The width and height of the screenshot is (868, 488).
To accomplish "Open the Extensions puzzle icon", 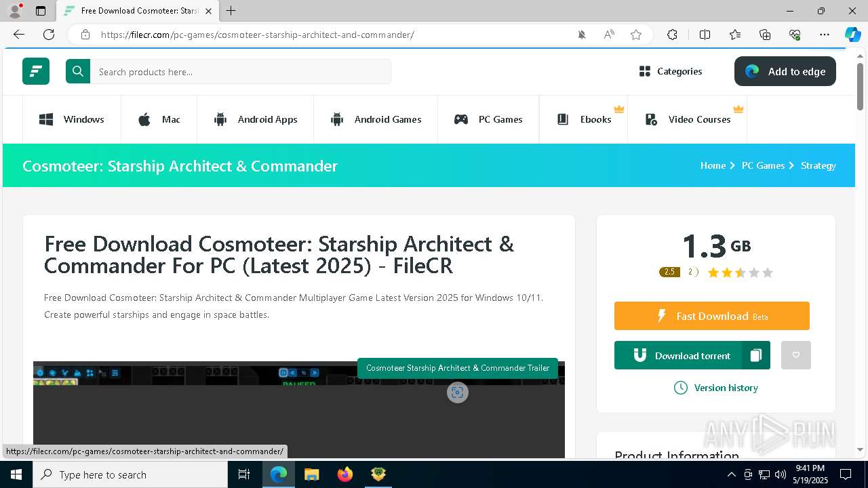I will pyautogui.click(x=672, y=35).
